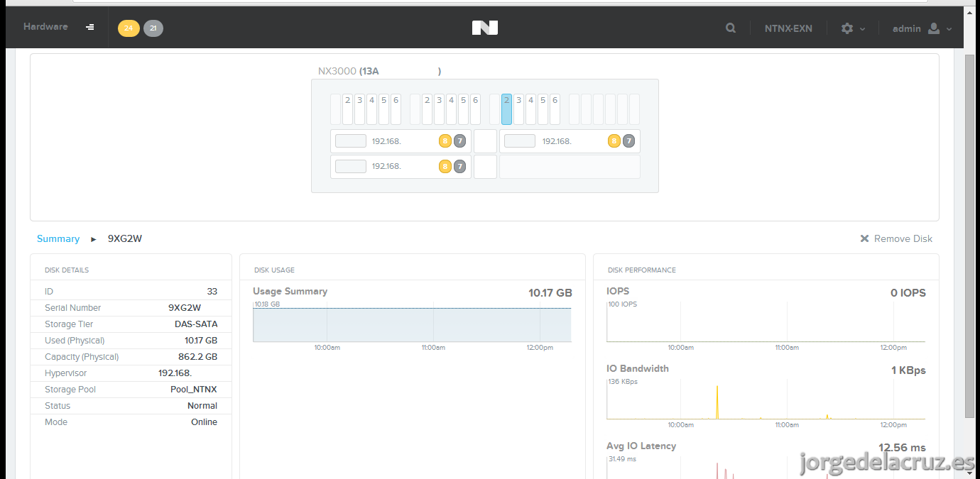Select disk slot 2 in the first disk group

point(347,109)
